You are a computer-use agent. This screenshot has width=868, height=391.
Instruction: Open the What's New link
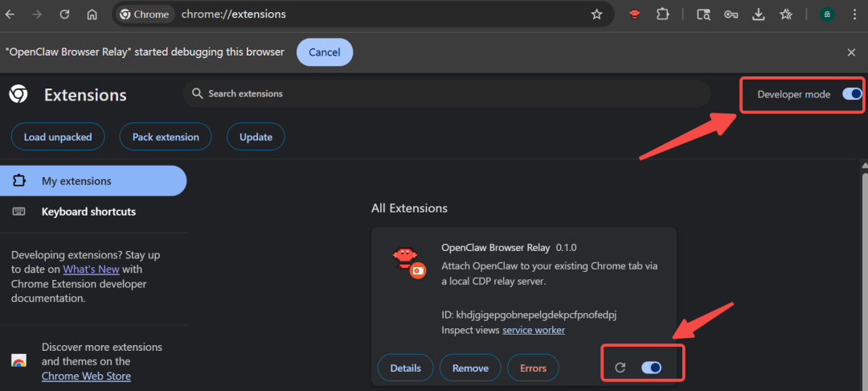point(92,270)
